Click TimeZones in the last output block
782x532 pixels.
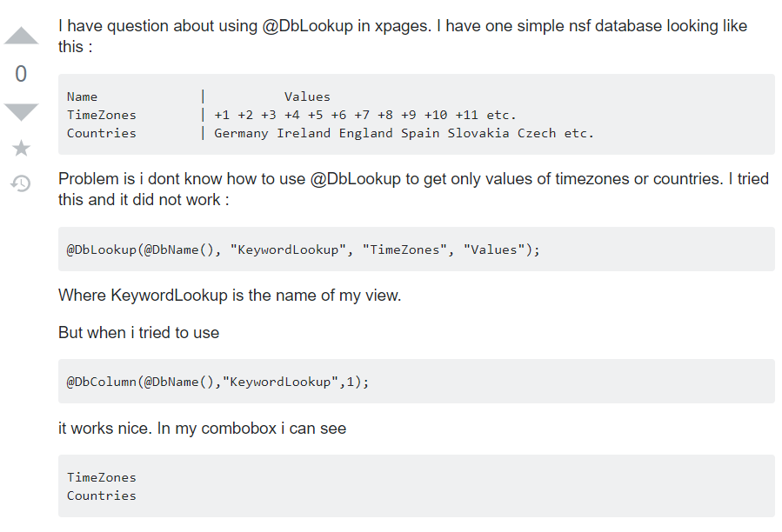[x=102, y=477]
